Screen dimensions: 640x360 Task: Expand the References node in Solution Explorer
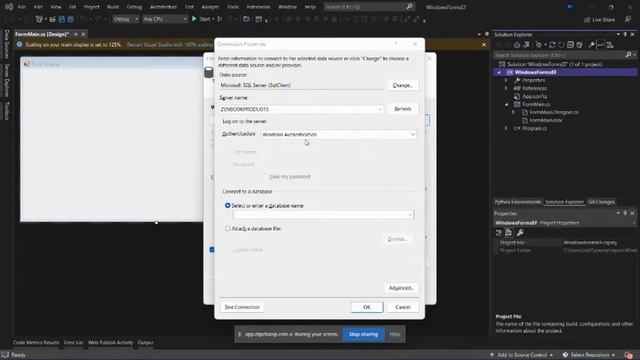click(506, 88)
